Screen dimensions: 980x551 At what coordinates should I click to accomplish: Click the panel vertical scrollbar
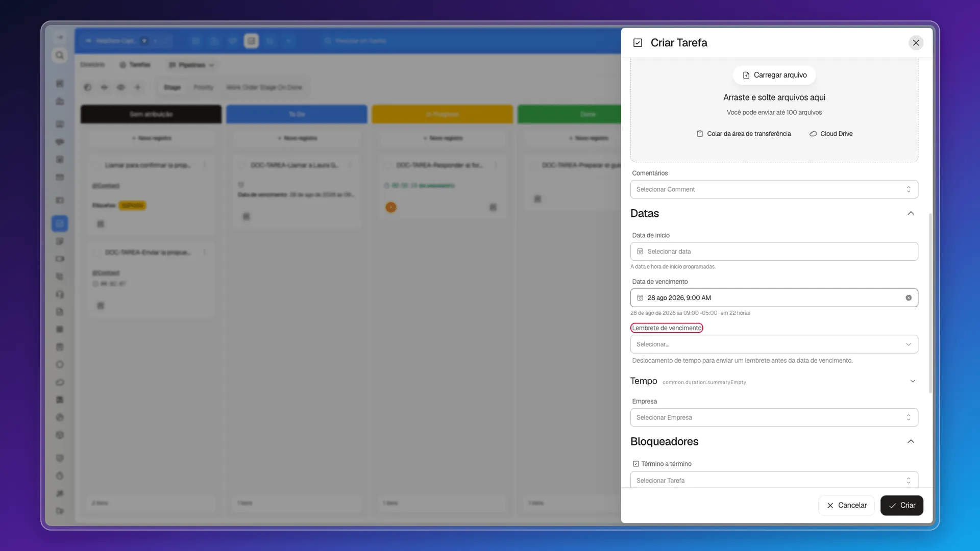[930, 303]
